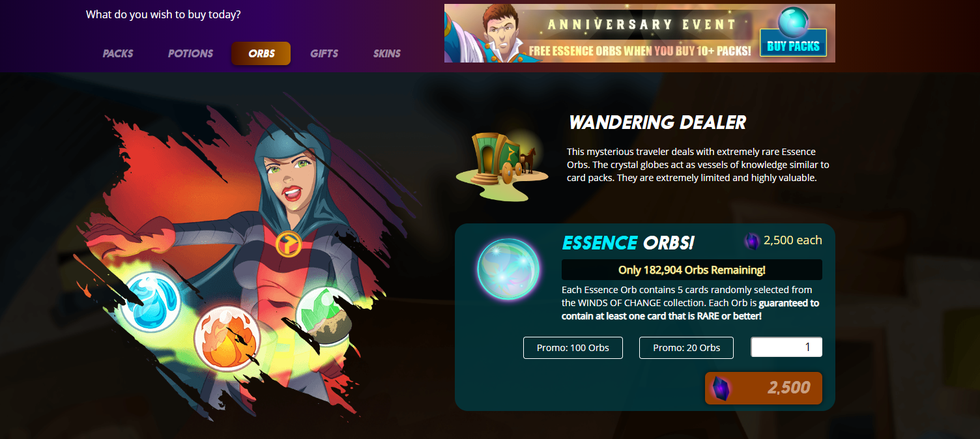The image size is (980, 439).
Task: Click the dark crystal icon beside 2,500 each
Action: point(752,242)
